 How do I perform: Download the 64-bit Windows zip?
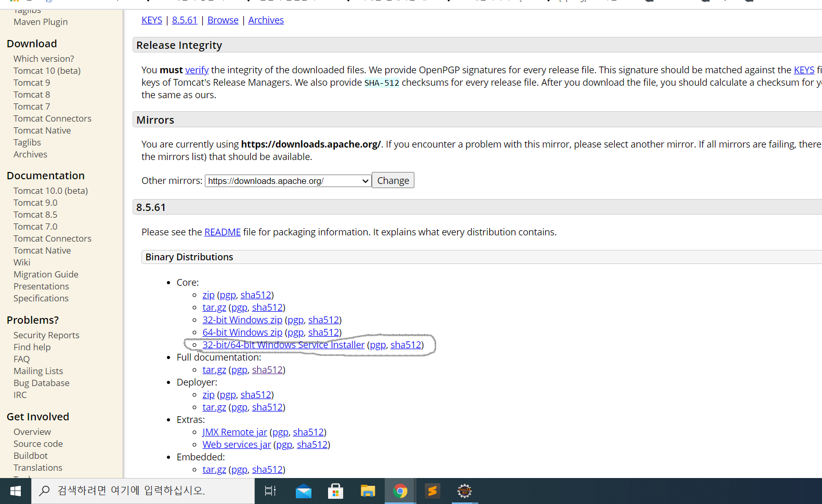(x=242, y=333)
